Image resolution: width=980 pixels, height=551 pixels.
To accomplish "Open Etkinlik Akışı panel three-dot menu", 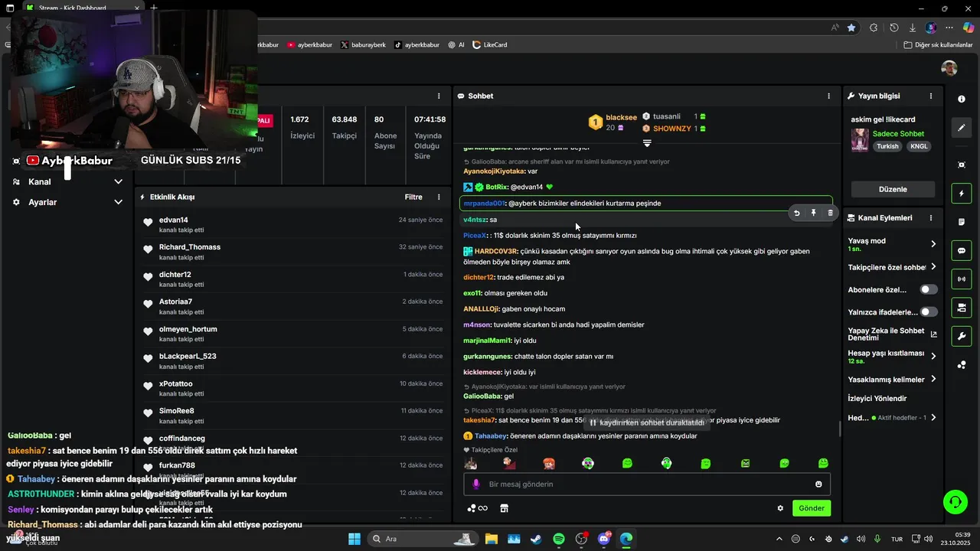I will [439, 197].
